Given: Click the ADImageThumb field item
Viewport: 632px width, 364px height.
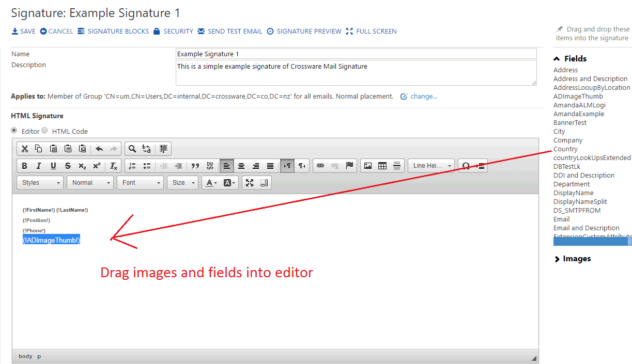Looking at the screenshot, I should click(578, 97).
